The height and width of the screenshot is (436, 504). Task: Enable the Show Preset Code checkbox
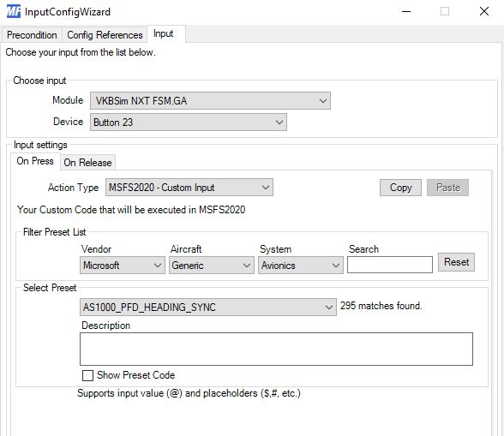pyautogui.click(x=87, y=375)
